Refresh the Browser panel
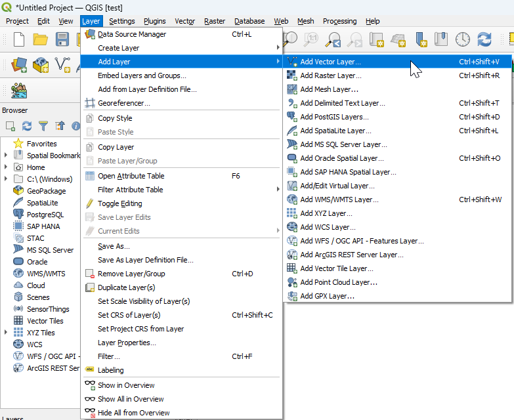This screenshot has width=514, height=420. click(x=27, y=126)
